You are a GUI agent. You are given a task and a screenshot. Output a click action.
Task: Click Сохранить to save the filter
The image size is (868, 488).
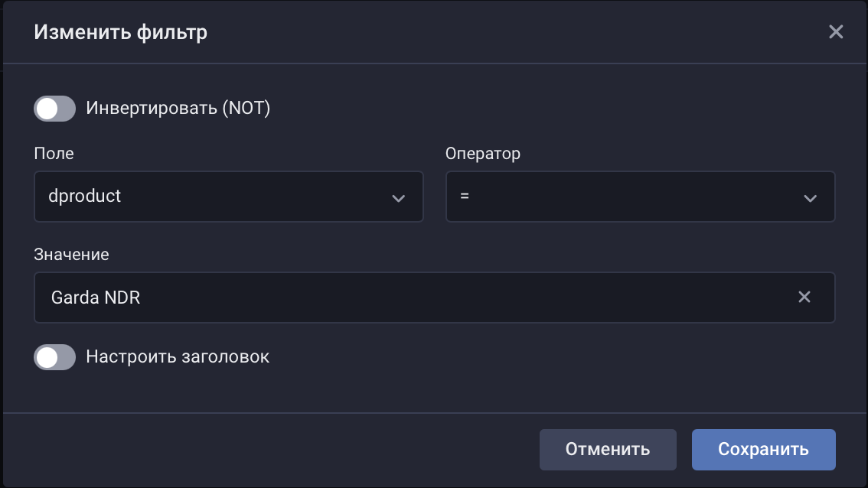763,450
